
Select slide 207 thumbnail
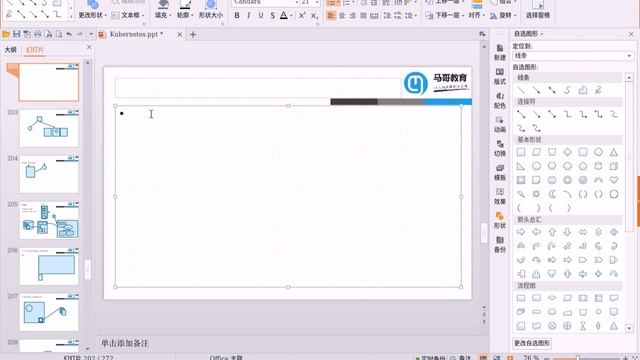[x=49, y=312]
